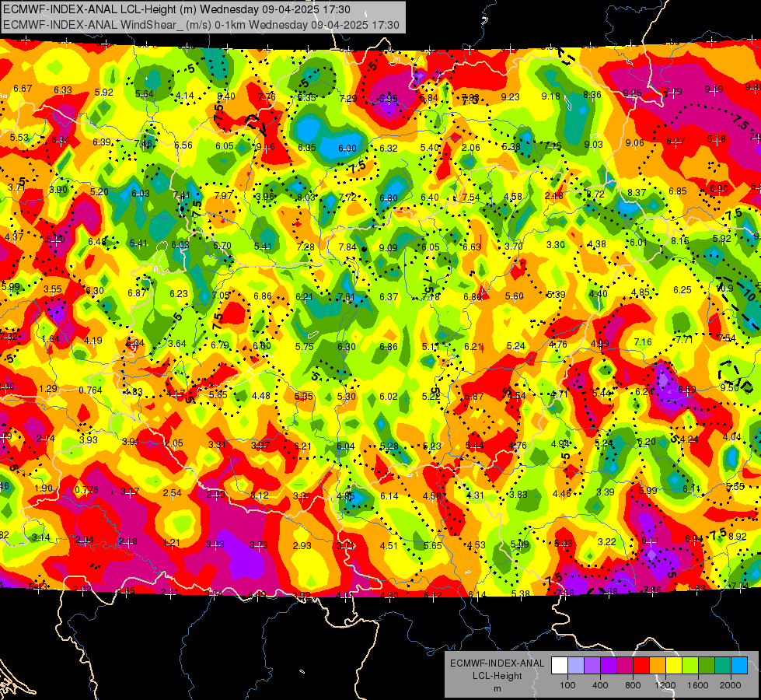
Task: Click the wind shear value 3.70
Action: click(514, 247)
